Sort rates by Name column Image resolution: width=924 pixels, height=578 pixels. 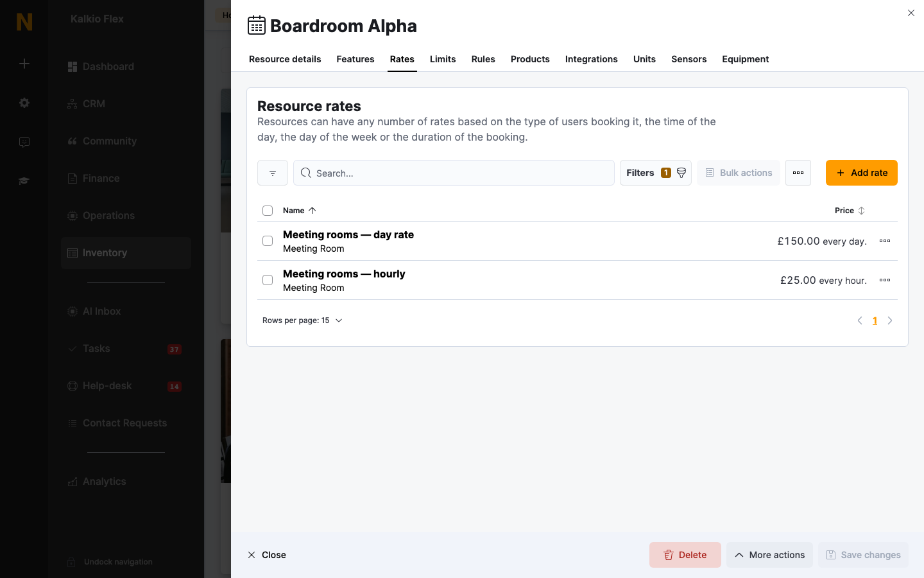click(300, 211)
